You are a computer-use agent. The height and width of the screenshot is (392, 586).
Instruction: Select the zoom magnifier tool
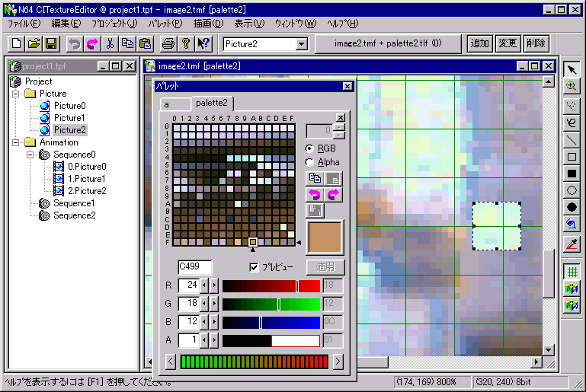tap(572, 87)
